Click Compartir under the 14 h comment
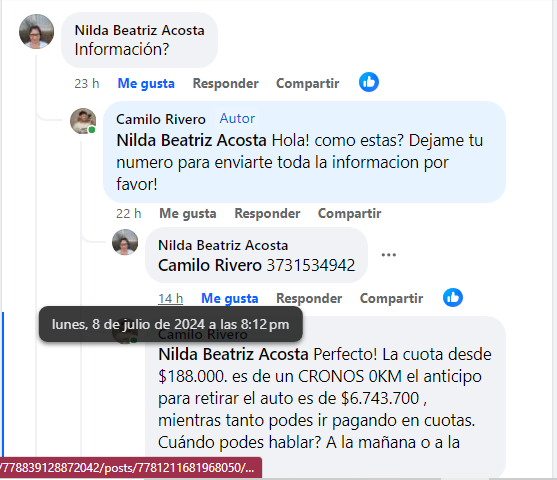Viewport: 557px width, 480px height. (x=391, y=298)
